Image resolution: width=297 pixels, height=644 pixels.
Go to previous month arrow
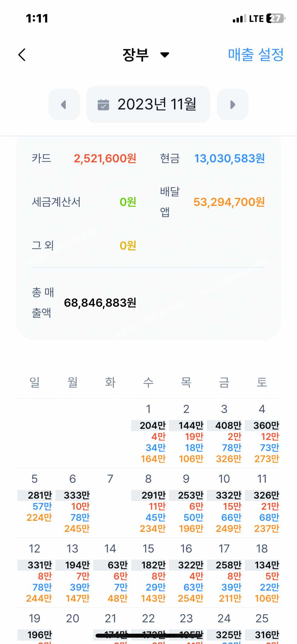pyautogui.click(x=64, y=105)
